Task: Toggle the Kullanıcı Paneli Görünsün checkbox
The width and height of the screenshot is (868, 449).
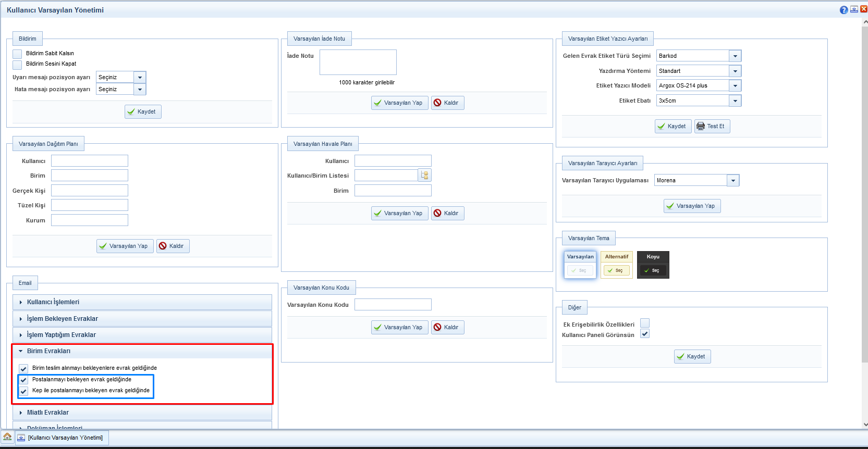Action: coord(645,334)
